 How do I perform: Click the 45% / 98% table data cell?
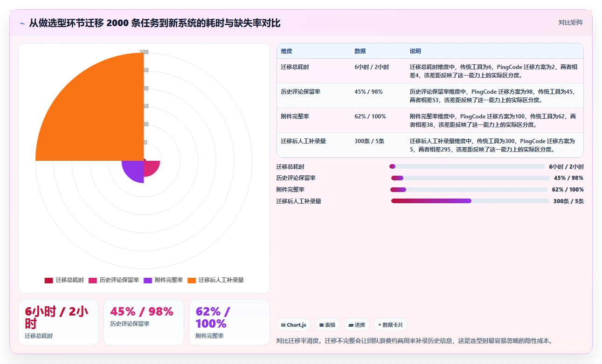pos(368,92)
